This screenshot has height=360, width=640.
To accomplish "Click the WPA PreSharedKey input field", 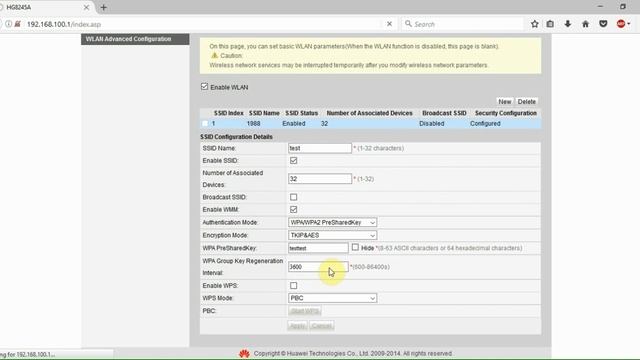I will (318, 248).
